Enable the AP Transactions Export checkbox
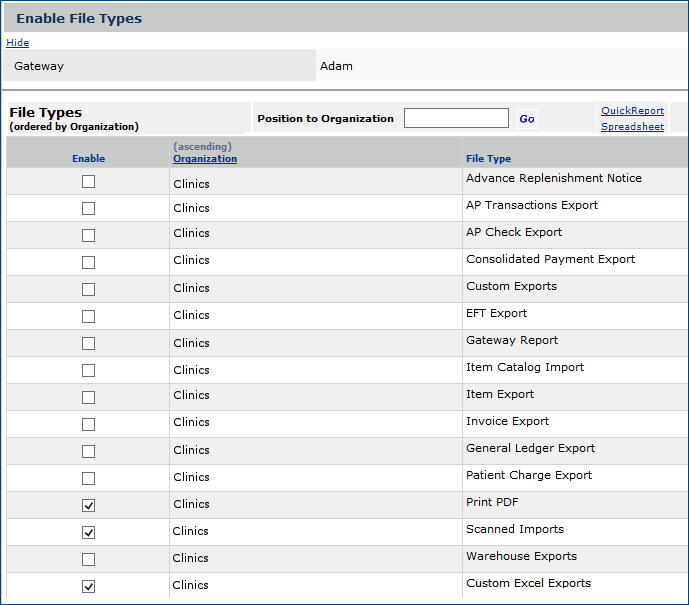Viewport: 689px width, 605px height. coord(89,209)
